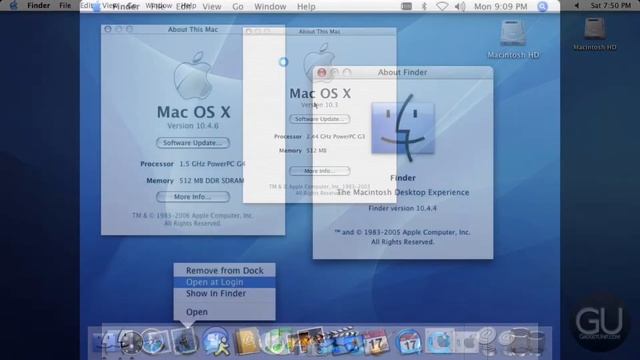Open the Wi-Fi AirPort status menu
The image size is (640, 360).
(442, 7)
